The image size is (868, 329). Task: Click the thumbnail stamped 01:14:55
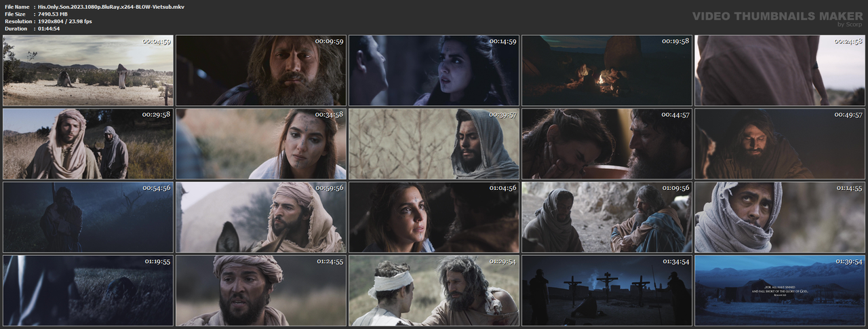point(780,217)
